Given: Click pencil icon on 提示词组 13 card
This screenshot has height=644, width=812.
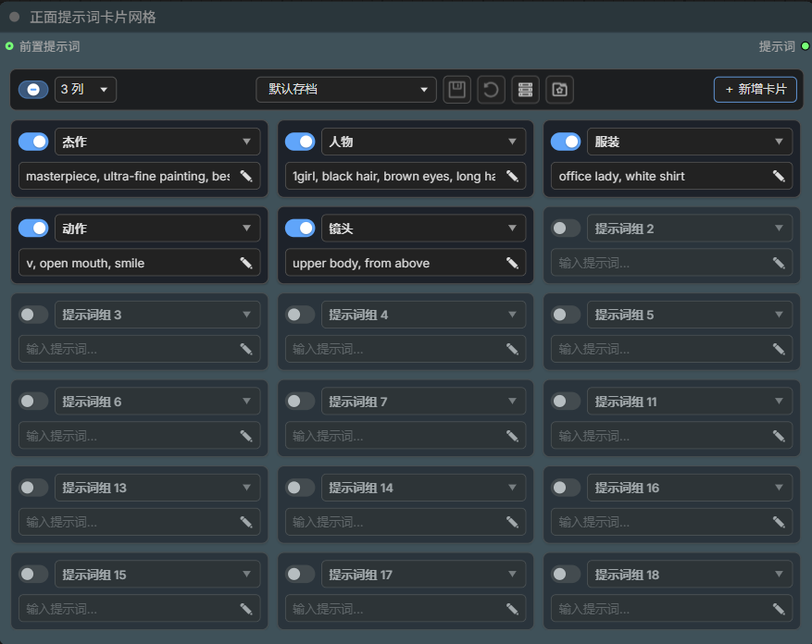Looking at the screenshot, I should click(246, 523).
